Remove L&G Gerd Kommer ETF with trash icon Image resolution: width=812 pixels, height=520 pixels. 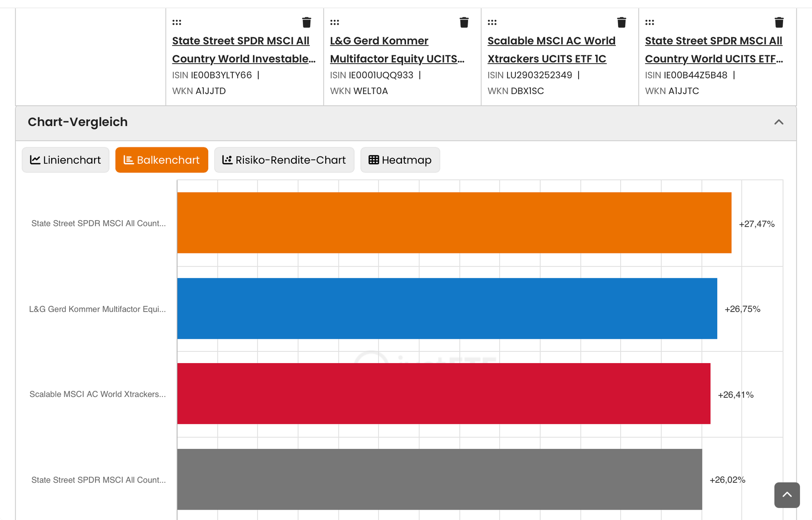[464, 22]
